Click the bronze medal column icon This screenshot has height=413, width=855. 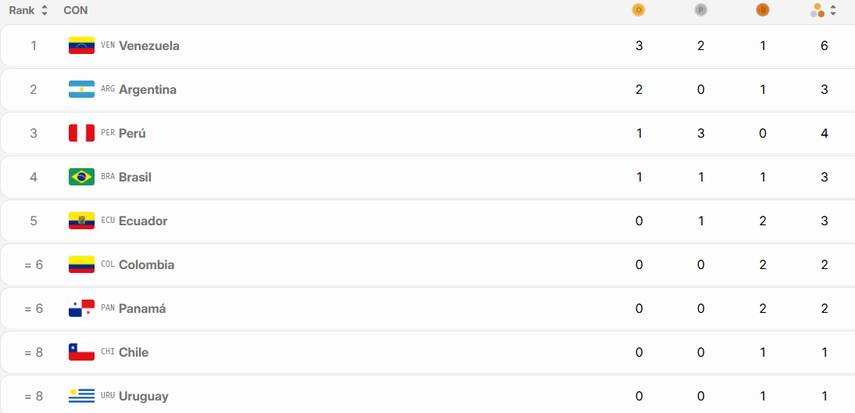[x=762, y=10]
